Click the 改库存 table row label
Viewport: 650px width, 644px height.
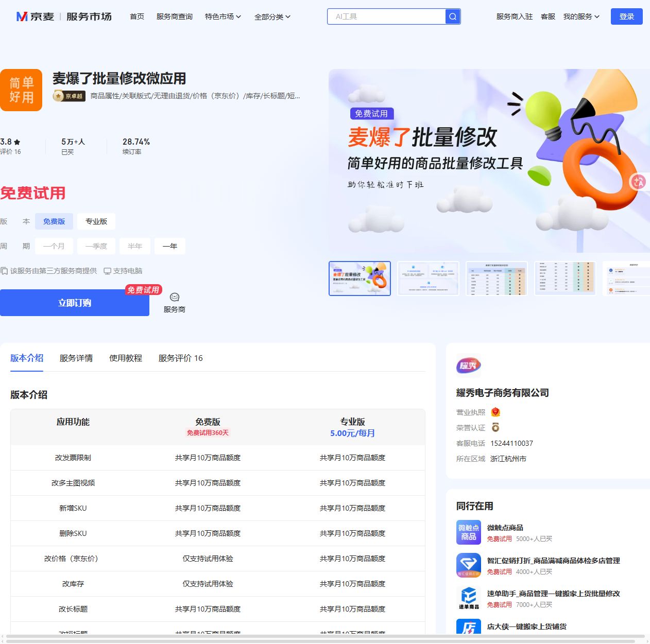[73, 584]
